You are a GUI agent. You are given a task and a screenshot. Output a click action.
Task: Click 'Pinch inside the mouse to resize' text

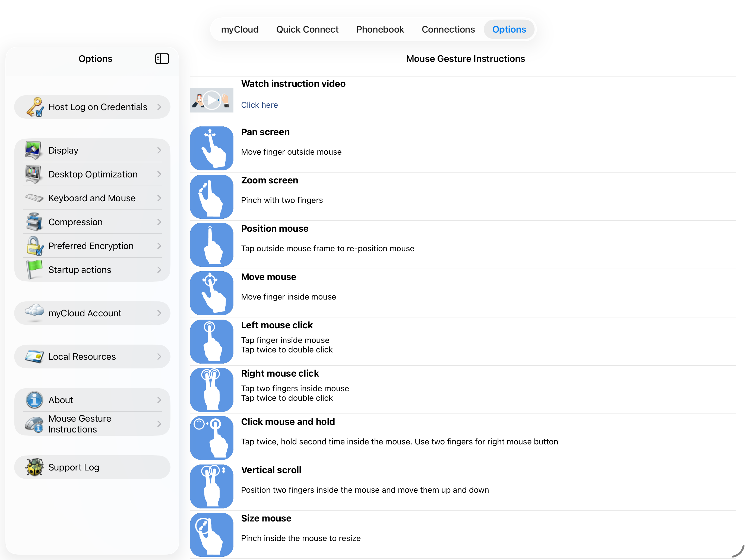click(x=301, y=538)
